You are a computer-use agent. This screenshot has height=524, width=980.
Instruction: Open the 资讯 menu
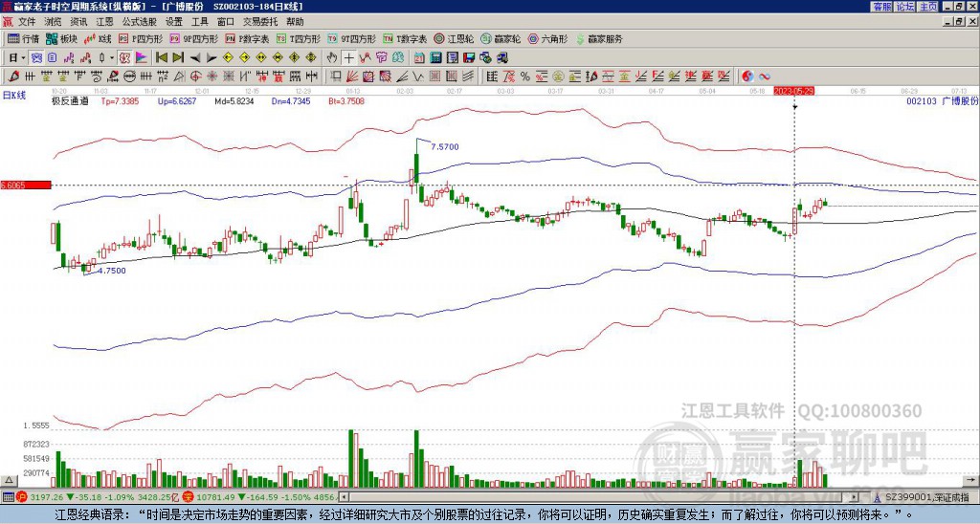click(x=78, y=22)
